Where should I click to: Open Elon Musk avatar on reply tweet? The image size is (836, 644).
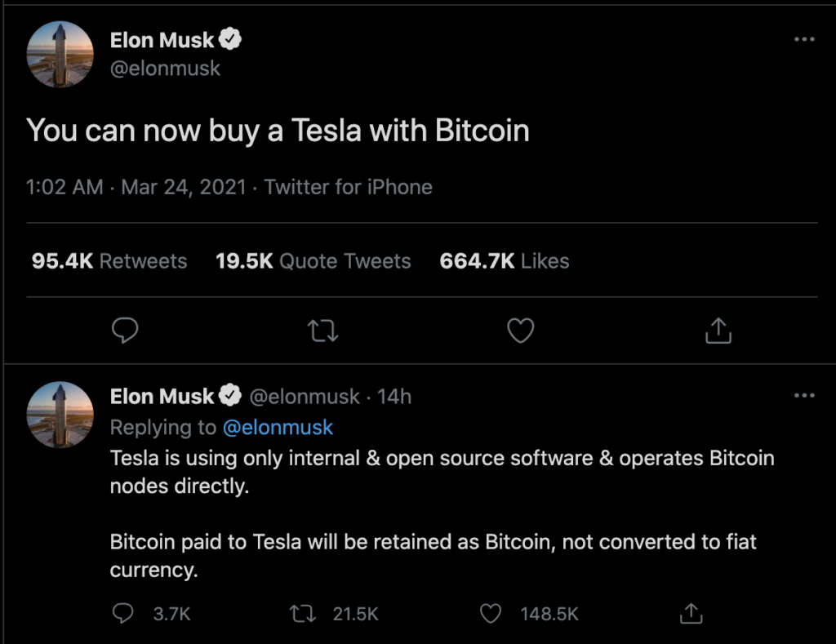[x=60, y=415]
